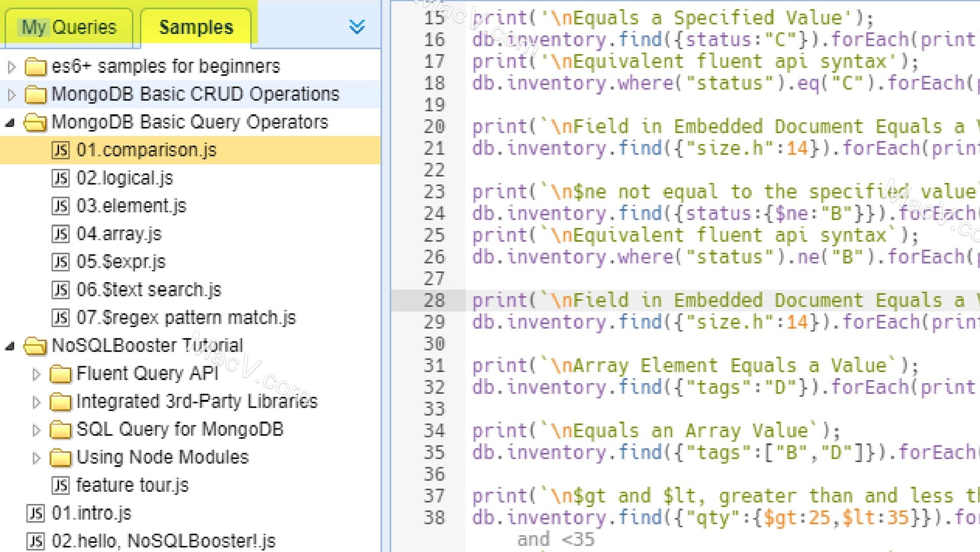Click the MongoDB Basic CRUD Operations folder icon
980x552 pixels.
click(x=35, y=94)
